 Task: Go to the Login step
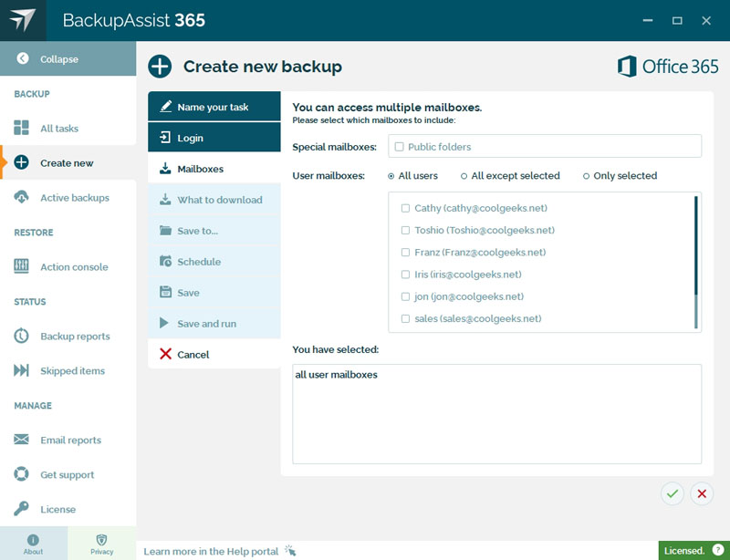[214, 138]
